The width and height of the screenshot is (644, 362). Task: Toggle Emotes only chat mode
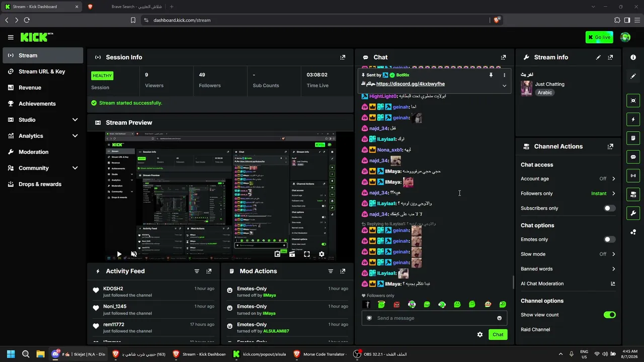tap(609, 240)
